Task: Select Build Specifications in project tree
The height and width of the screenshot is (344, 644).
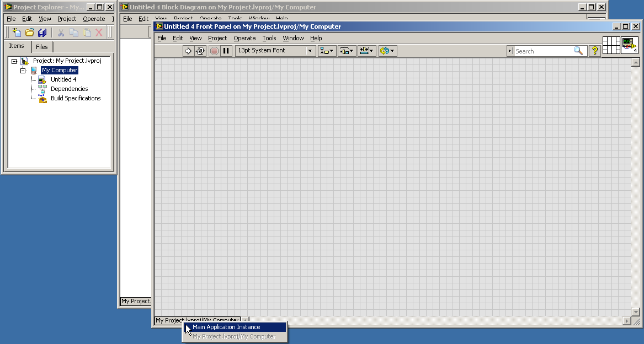Action: pos(76,98)
